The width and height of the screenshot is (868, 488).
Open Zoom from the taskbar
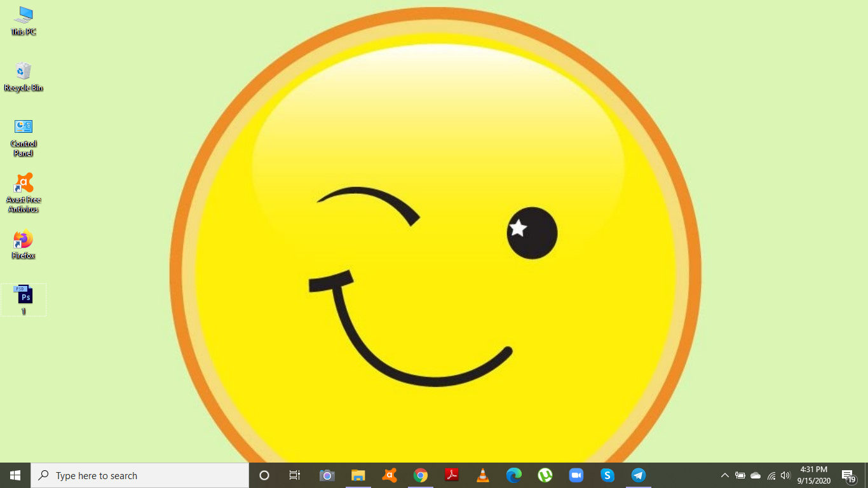coord(576,475)
